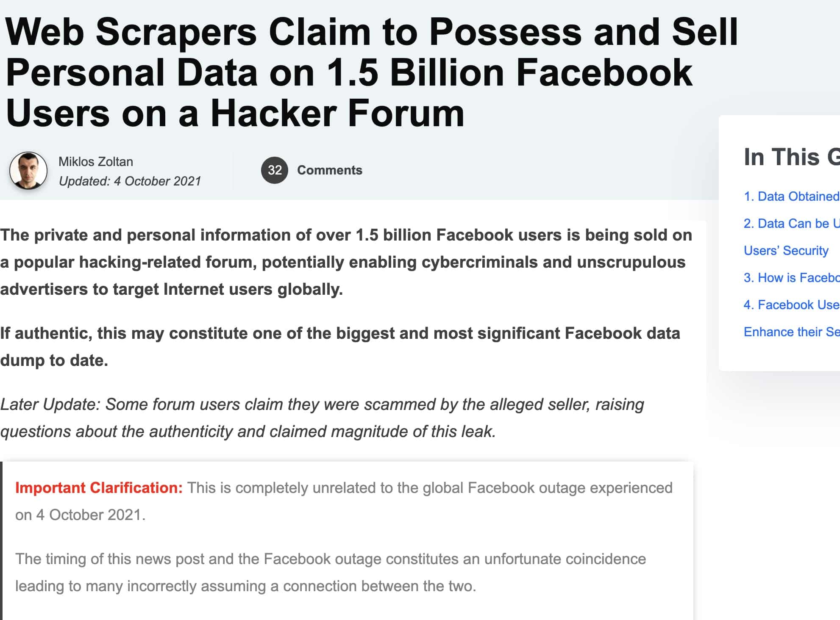The image size is (840, 620).
Task: Click the 'on 4 October 2021.' clarification line
Action: [x=81, y=515]
